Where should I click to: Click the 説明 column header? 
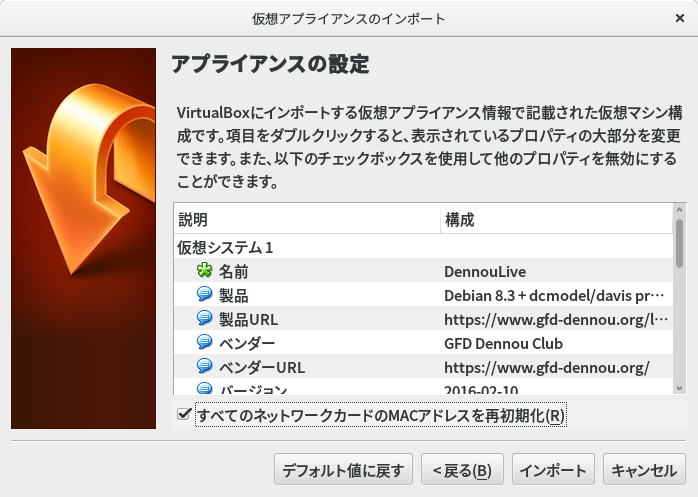[x=306, y=219]
